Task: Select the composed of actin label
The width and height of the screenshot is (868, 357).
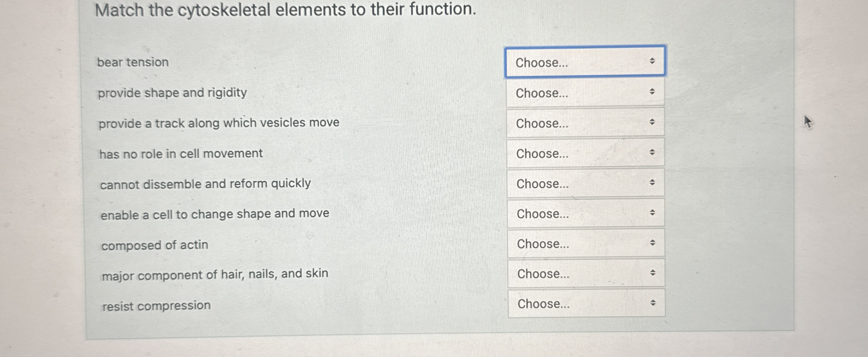Action: 154,245
